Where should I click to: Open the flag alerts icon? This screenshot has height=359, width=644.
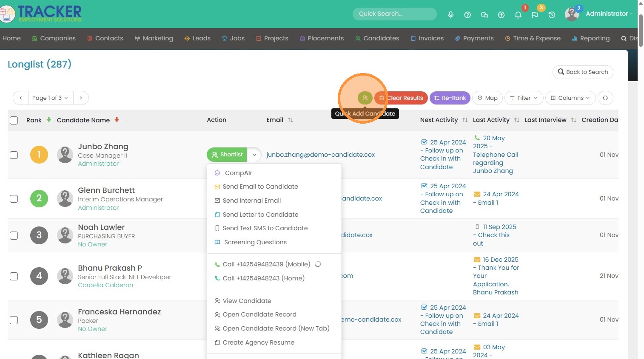point(535,15)
